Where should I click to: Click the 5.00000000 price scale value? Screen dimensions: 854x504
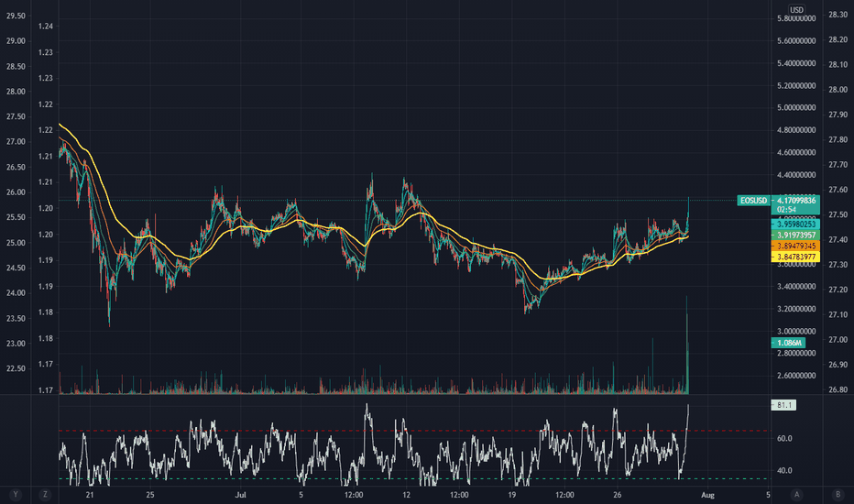[x=796, y=108]
